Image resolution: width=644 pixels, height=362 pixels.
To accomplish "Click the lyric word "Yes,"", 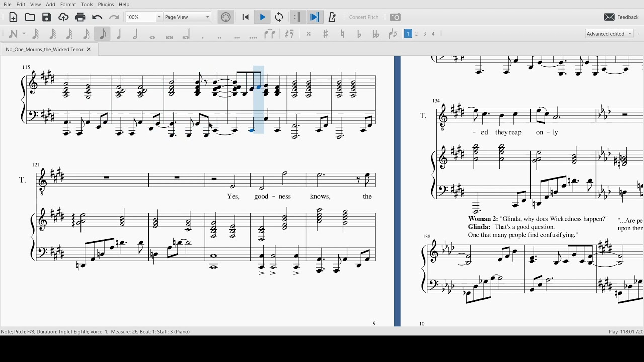I will click(233, 197).
